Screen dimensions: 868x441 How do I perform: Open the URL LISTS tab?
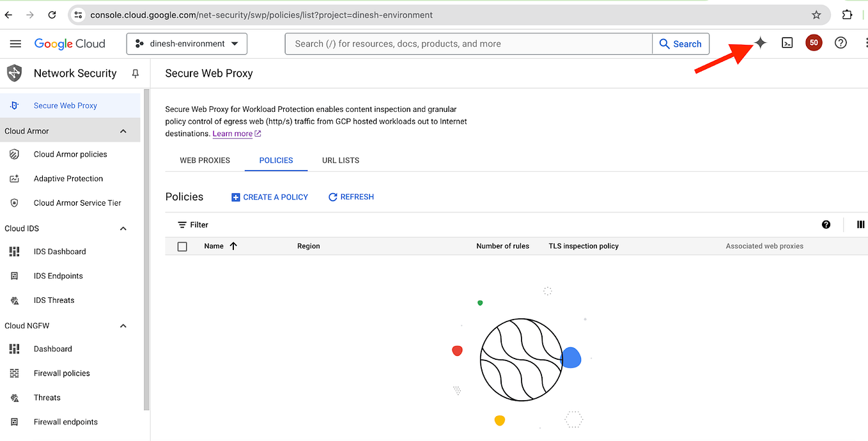coord(340,160)
